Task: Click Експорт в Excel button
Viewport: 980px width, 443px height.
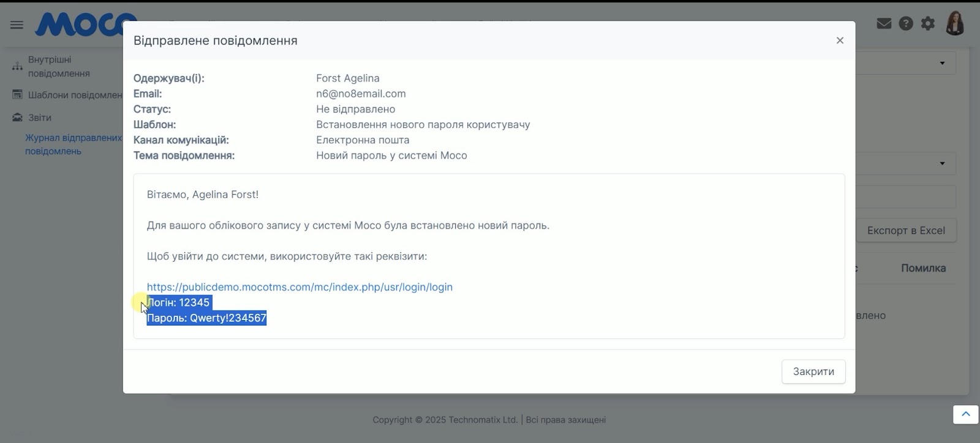Action: coord(906,231)
